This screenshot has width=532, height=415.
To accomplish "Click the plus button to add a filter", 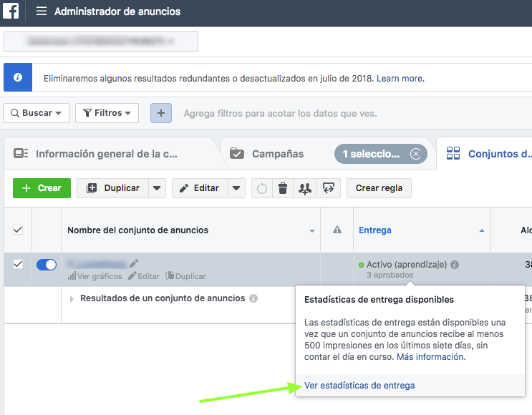I will pyautogui.click(x=161, y=113).
